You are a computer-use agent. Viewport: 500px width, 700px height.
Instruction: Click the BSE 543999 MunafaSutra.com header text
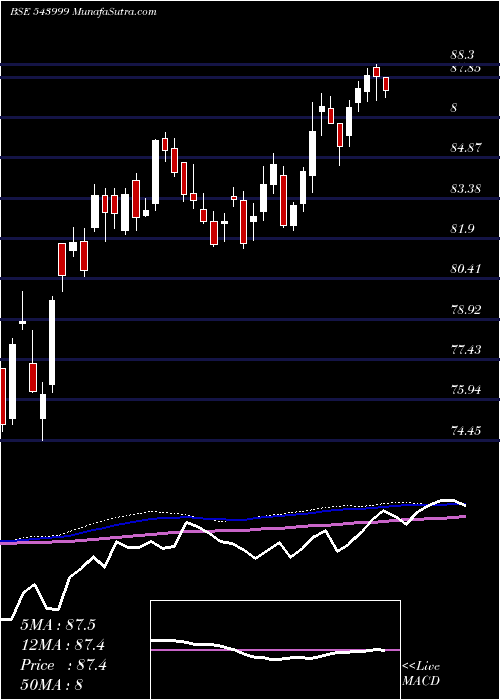coord(83,12)
